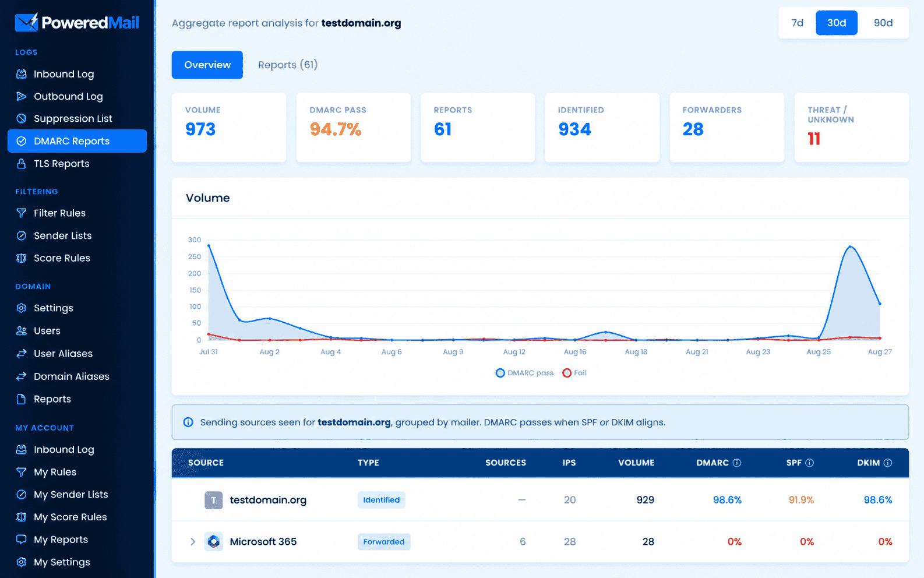The width and height of the screenshot is (924, 578).
Task: Click the My Score Rules icon
Action: (22, 517)
